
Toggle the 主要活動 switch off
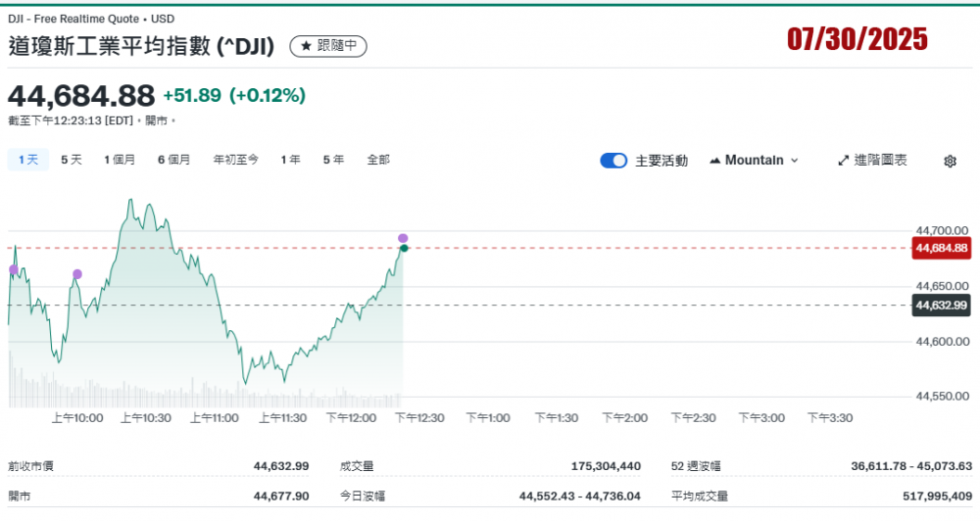click(x=613, y=161)
